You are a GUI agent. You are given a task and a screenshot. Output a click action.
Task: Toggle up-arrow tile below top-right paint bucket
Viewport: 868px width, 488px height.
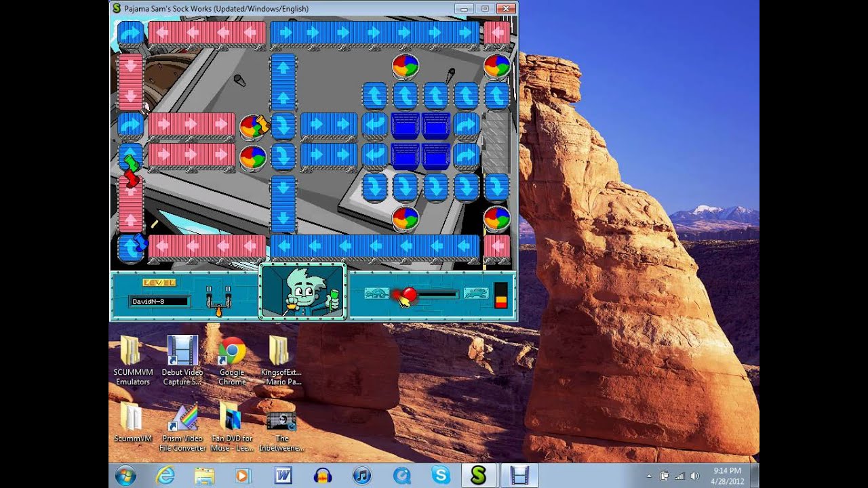coord(497,96)
